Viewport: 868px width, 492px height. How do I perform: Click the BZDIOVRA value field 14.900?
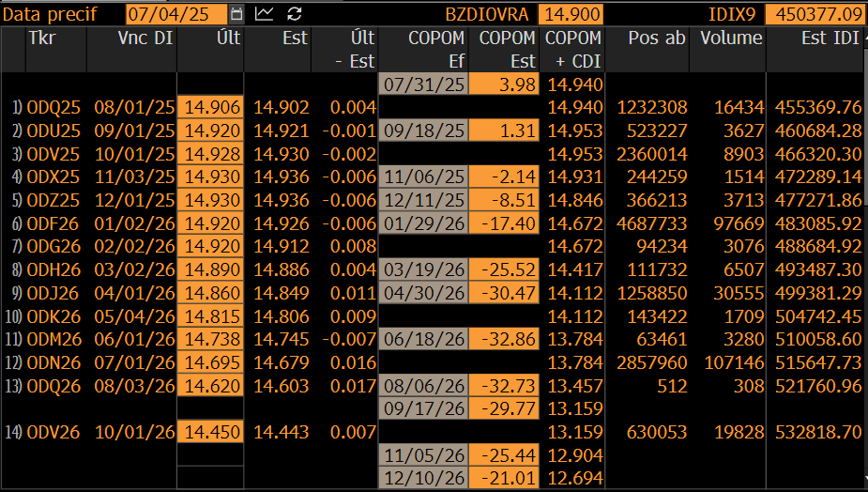571,14
